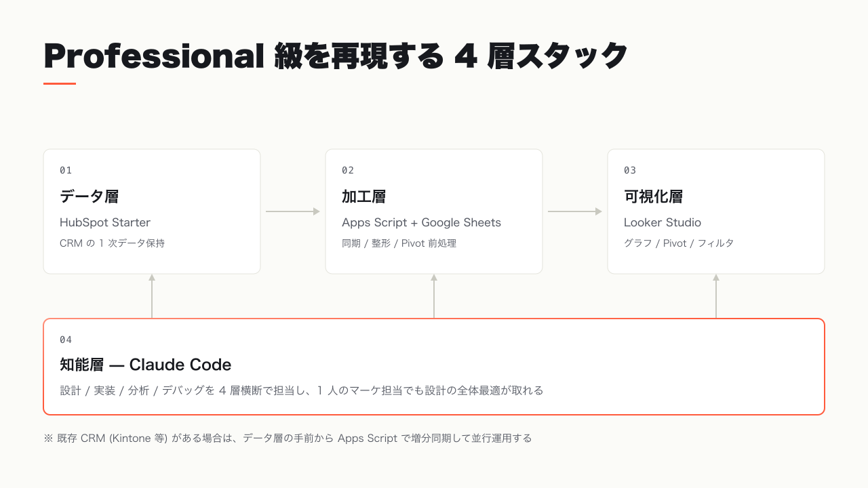Select "Apps Script + Google Sheets" text
This screenshot has height=488, width=868.
[x=421, y=222]
